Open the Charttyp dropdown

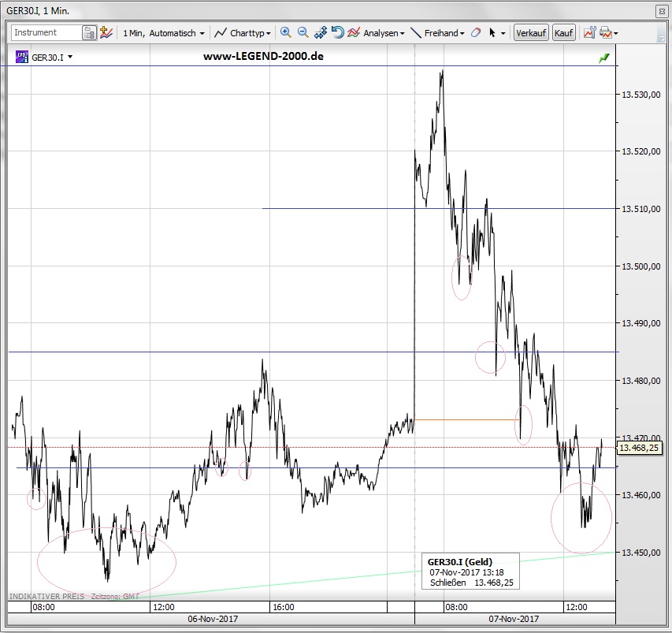tap(243, 33)
